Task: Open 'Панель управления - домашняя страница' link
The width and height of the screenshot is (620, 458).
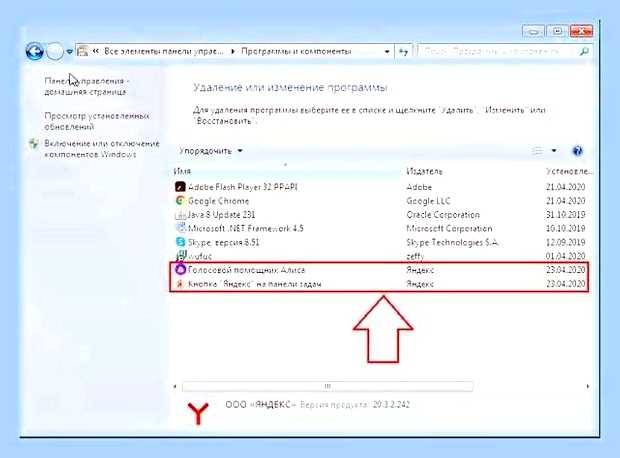Action: 87,86
